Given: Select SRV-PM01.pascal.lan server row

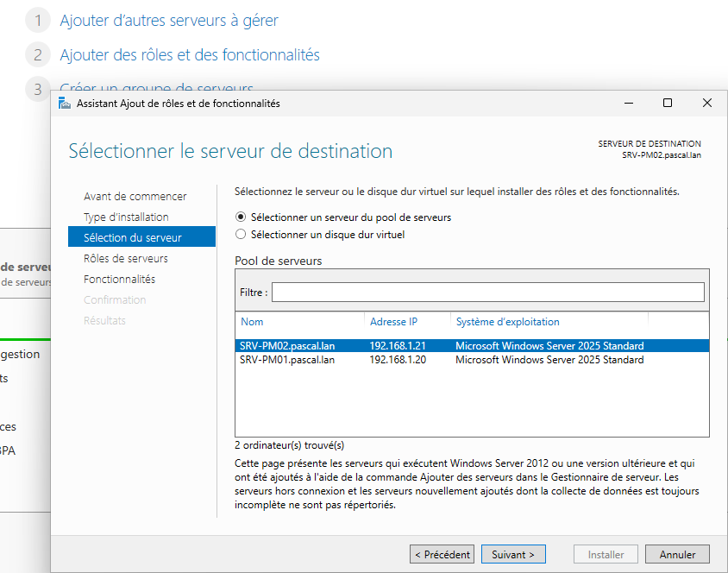Looking at the screenshot, I should pos(287,360).
